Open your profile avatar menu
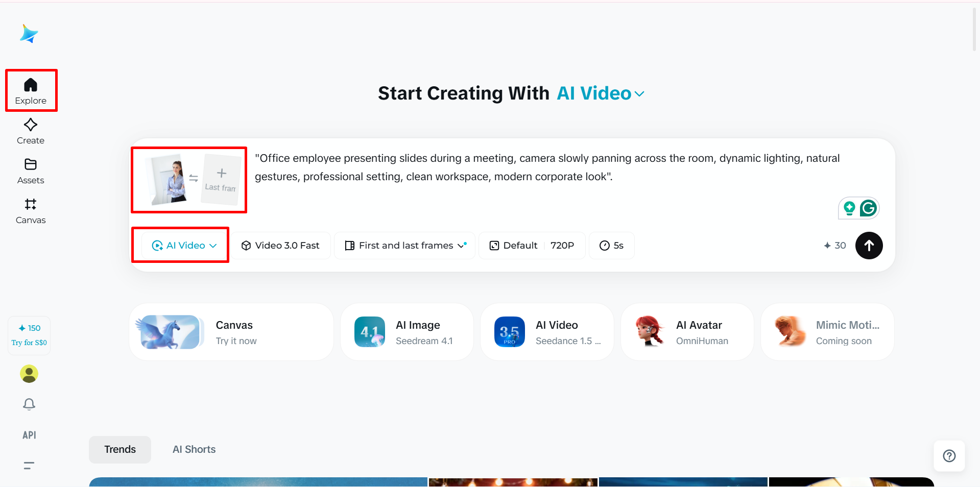 click(x=29, y=374)
